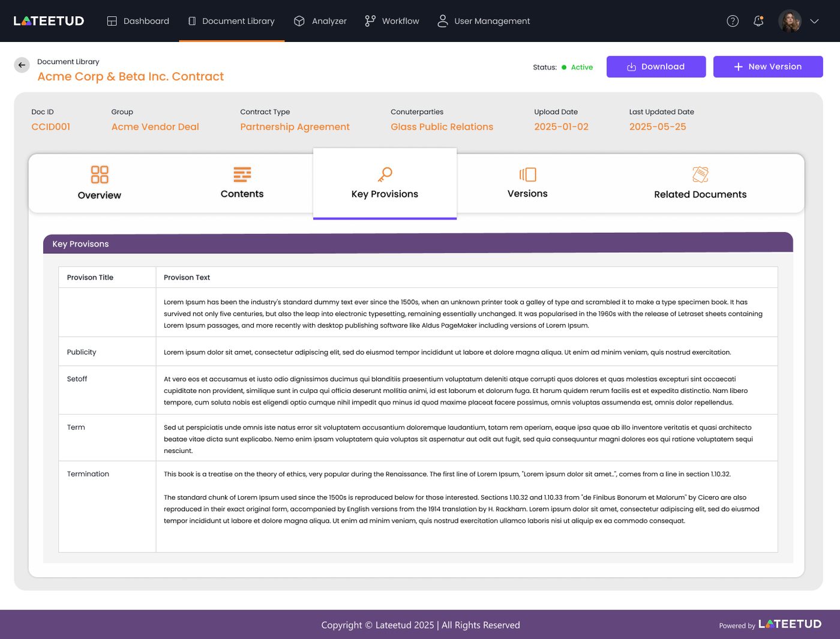Click Doc ID value CCID001
840x639 pixels.
tap(51, 127)
